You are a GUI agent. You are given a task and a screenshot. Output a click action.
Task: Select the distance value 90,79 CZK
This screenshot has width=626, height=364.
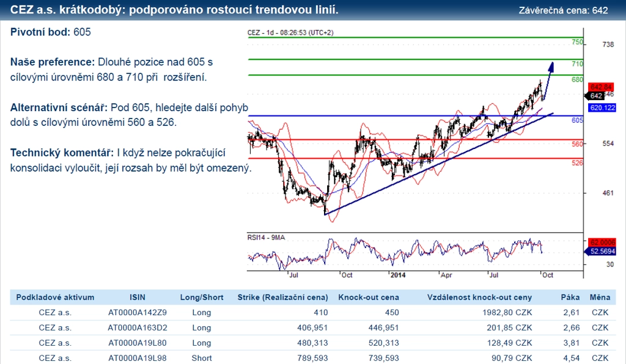click(512, 358)
